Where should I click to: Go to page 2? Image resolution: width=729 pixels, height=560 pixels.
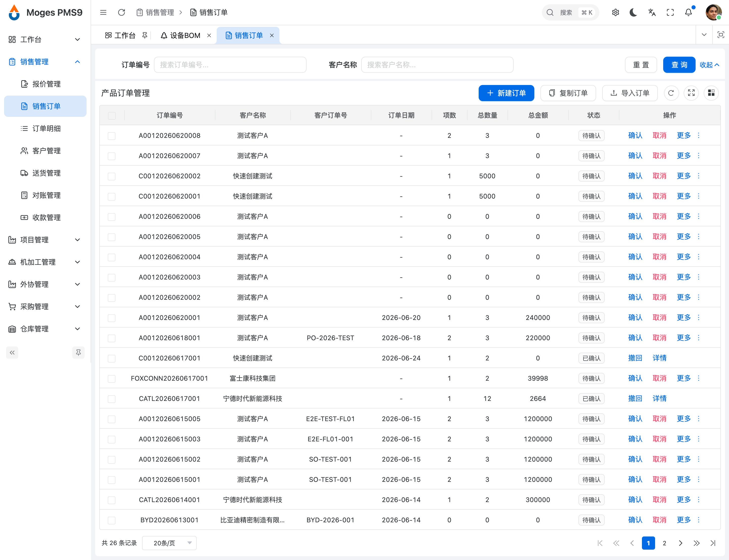pyautogui.click(x=664, y=543)
